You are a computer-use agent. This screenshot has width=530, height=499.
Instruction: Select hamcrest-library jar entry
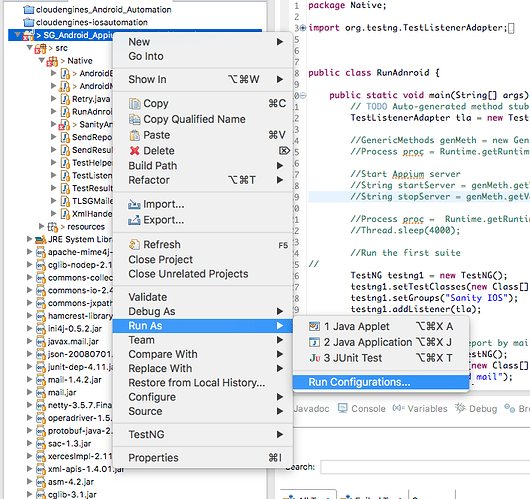80,316
